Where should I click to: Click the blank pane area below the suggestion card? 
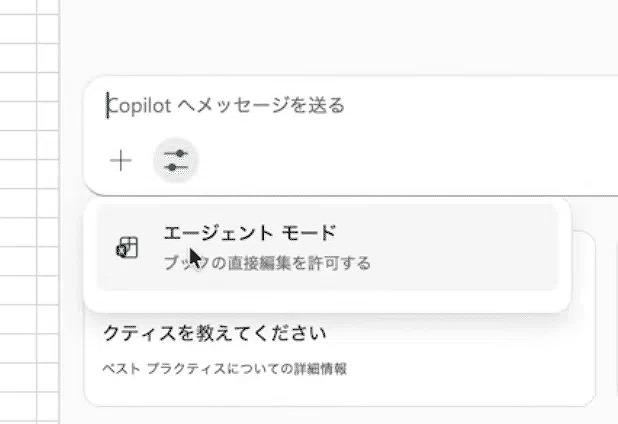(340, 415)
